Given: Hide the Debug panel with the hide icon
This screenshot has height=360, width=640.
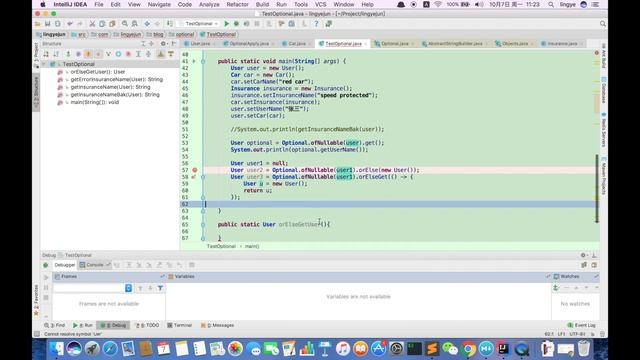Looking at the screenshot, I should coord(594,255).
